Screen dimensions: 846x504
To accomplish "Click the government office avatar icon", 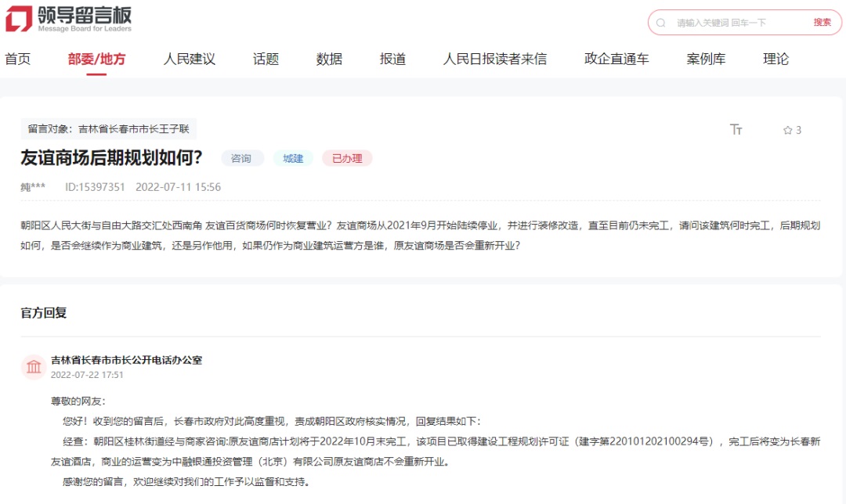I will click(x=34, y=367).
